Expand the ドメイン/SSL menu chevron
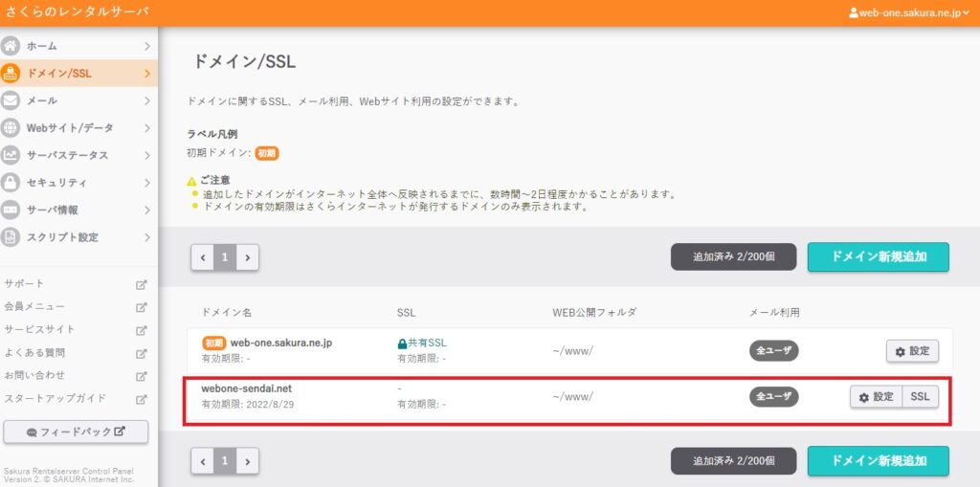The height and width of the screenshot is (487, 980). 146,73
